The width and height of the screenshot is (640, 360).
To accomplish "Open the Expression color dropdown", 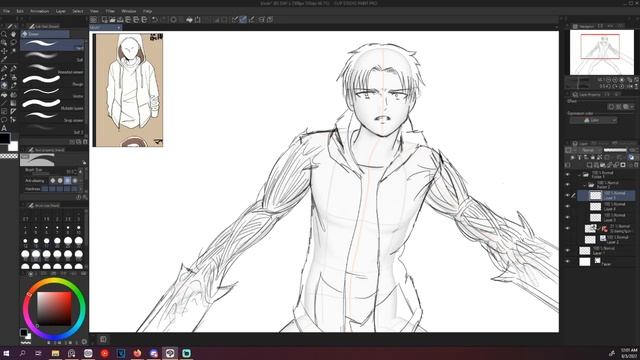I will (x=593, y=120).
